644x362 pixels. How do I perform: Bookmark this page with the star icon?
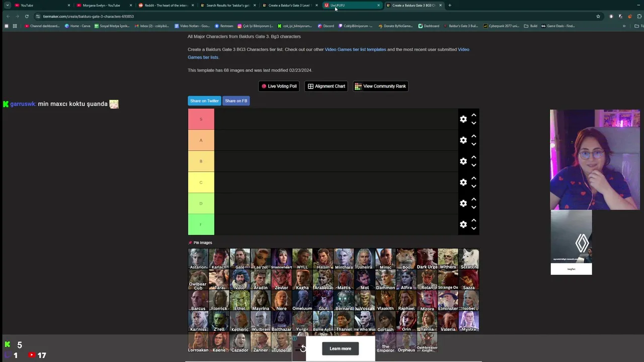coord(598,16)
